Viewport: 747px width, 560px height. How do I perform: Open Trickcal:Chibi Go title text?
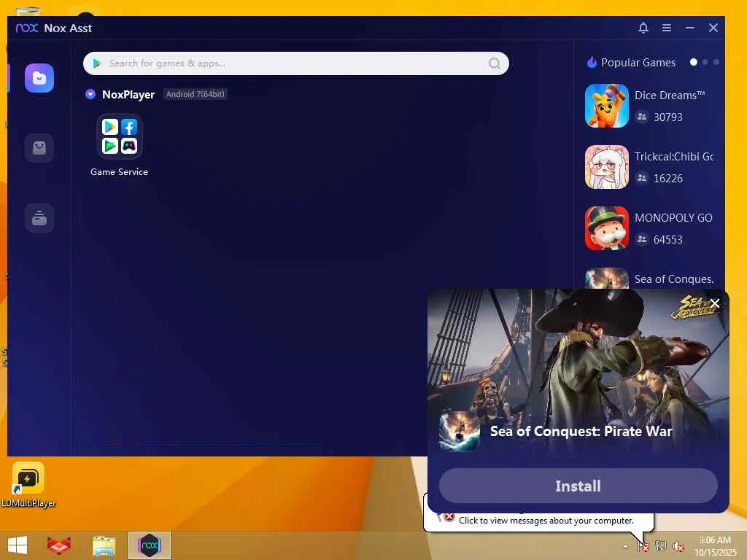674,157
